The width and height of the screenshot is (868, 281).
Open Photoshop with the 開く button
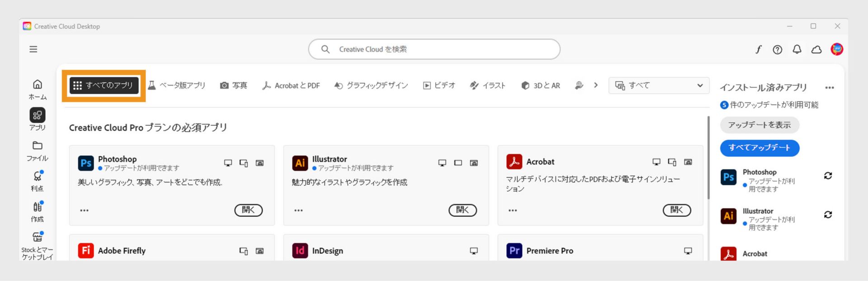[x=248, y=210]
